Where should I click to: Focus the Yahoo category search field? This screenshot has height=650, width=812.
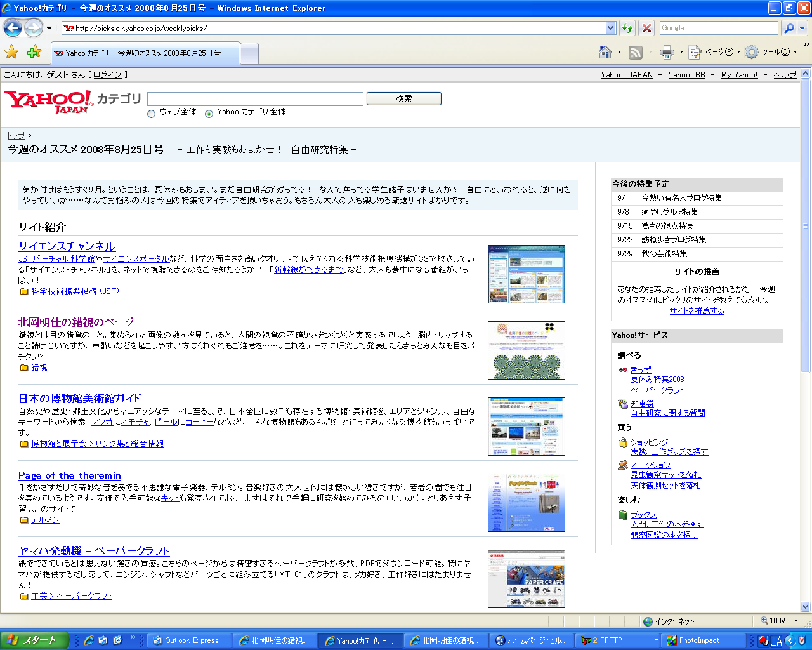pyautogui.click(x=255, y=99)
